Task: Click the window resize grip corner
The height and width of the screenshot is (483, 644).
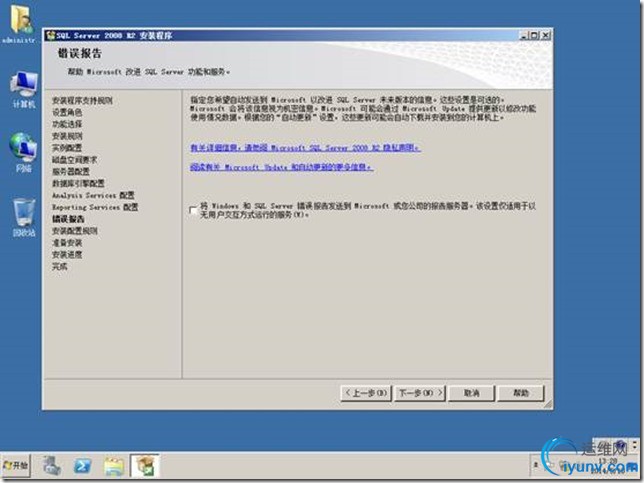Action: pos(548,405)
